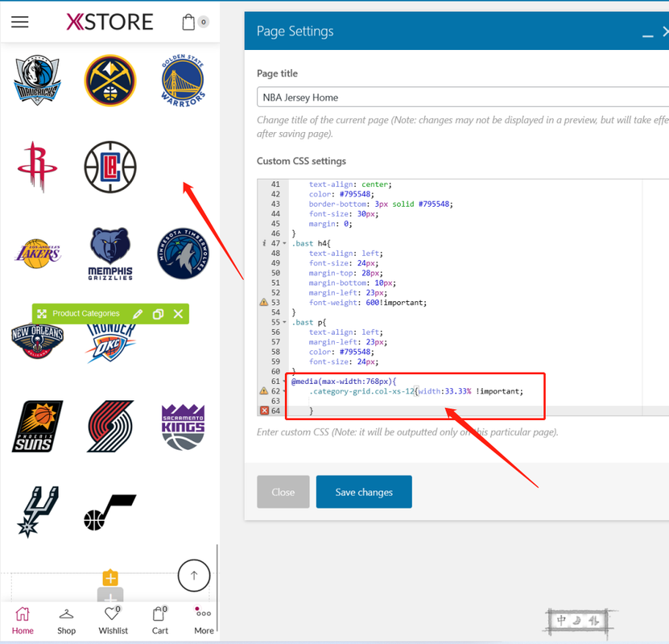The width and height of the screenshot is (669, 644).
Task: Click the Close button
Action: (x=283, y=492)
